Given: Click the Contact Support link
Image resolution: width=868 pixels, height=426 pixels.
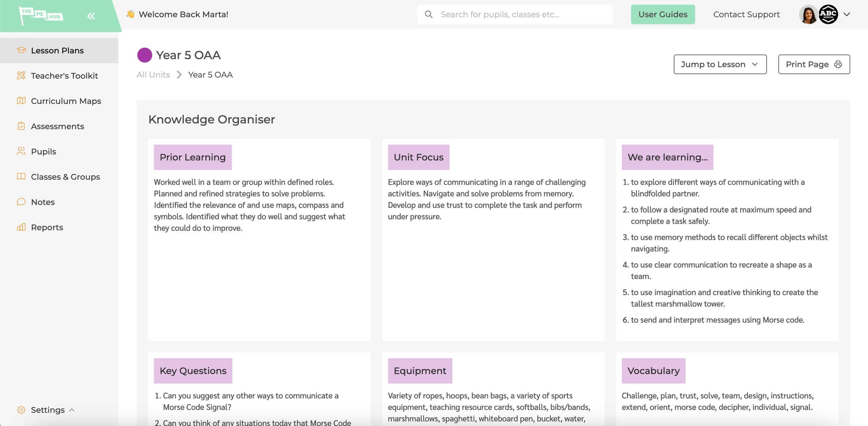Looking at the screenshot, I should [746, 14].
